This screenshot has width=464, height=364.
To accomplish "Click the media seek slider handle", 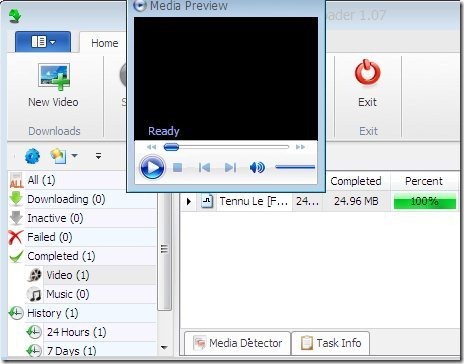I will [171, 147].
